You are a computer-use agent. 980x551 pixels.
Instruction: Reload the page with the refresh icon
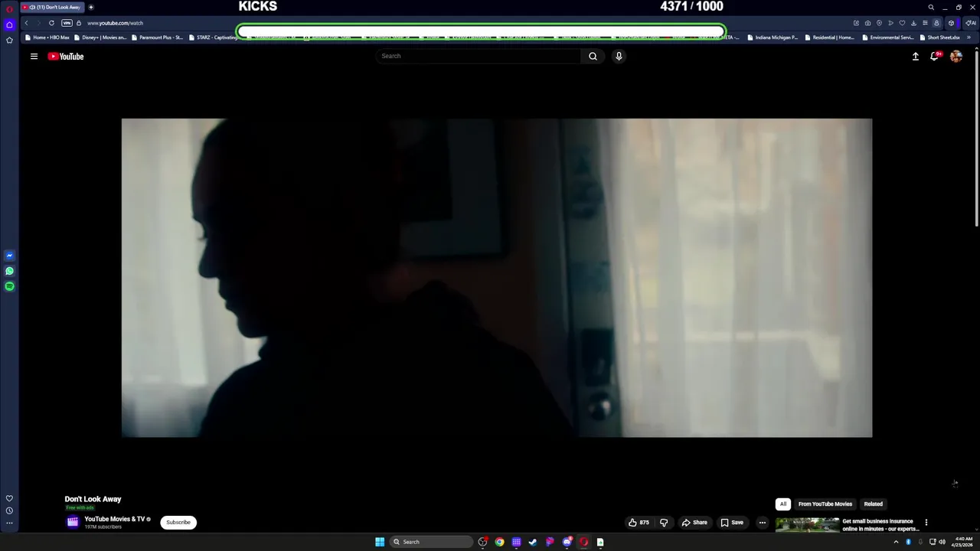tap(51, 23)
